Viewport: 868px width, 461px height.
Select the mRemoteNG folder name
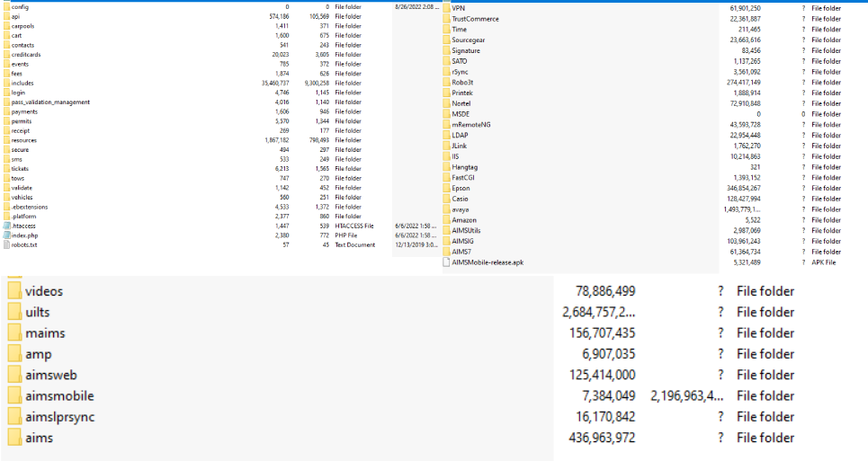(471, 125)
